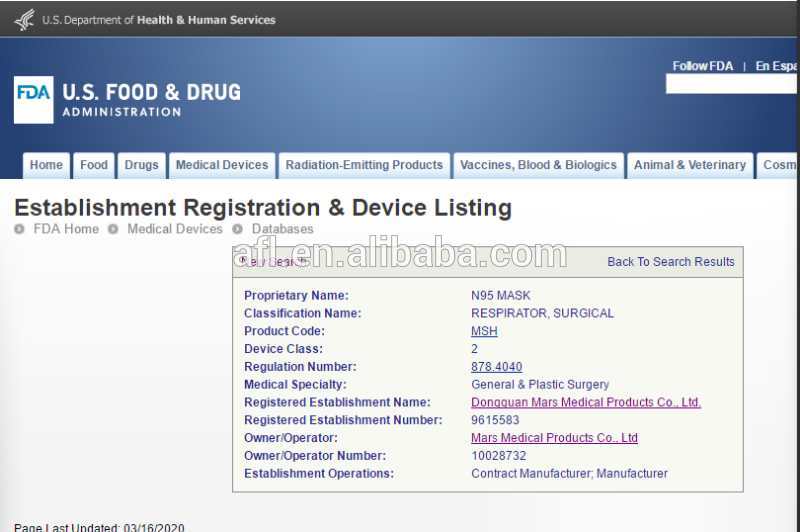Go to Vaccines, Blood & Biologics tab

click(x=538, y=165)
